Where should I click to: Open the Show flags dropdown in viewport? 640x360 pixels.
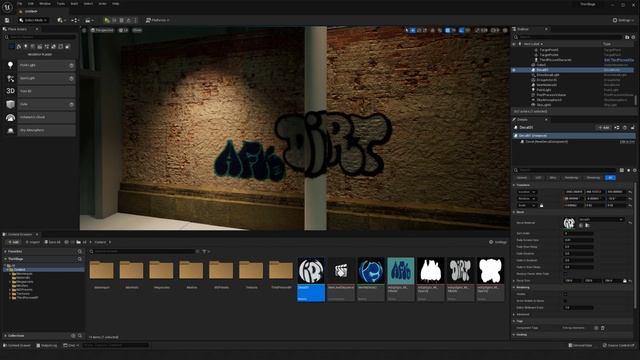[x=137, y=30]
